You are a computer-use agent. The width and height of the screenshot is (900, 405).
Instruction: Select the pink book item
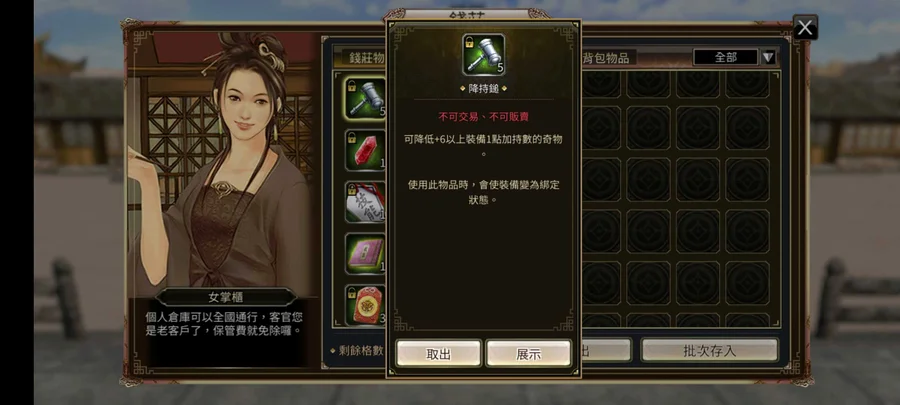pyautogui.click(x=365, y=254)
